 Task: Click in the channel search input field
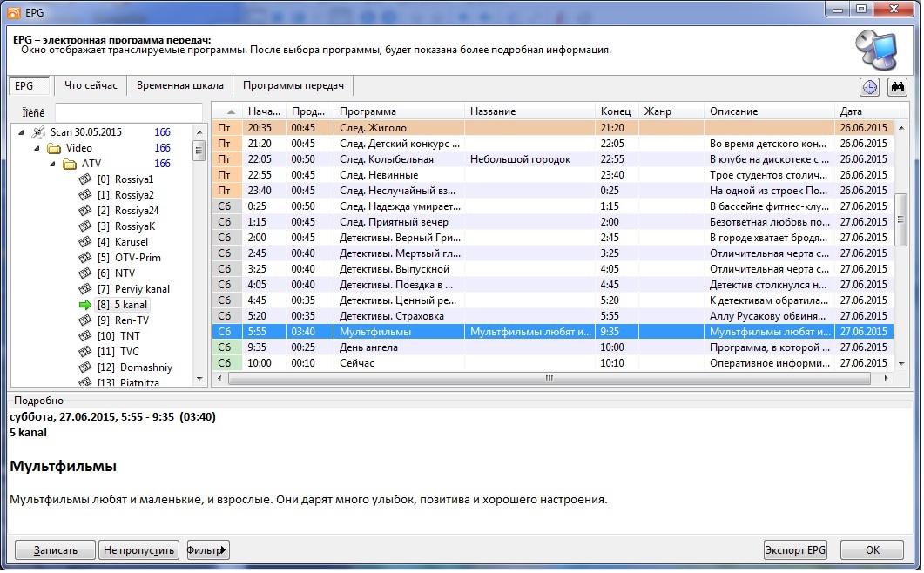pos(130,113)
